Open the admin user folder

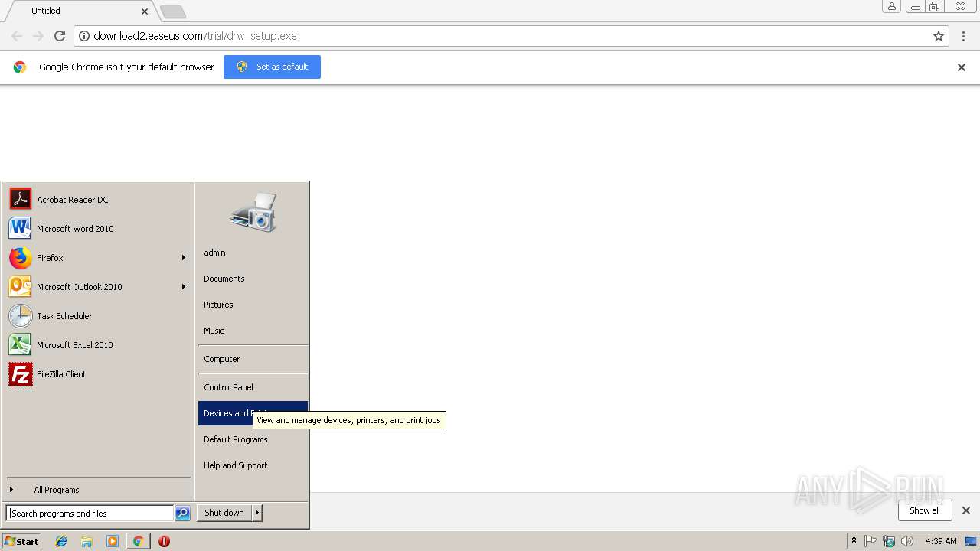tap(253, 253)
